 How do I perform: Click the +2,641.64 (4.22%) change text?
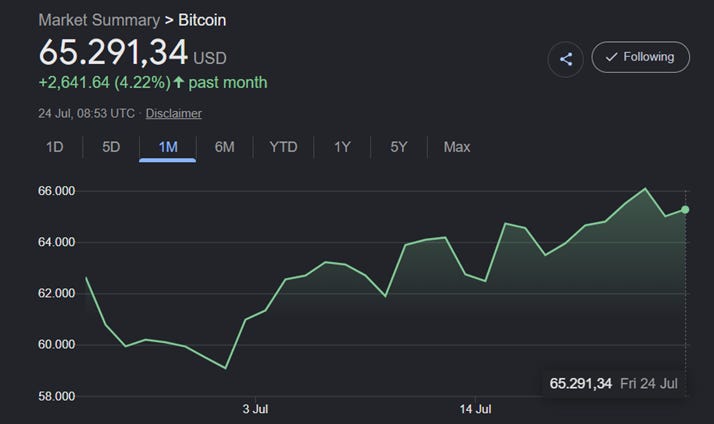[105, 82]
